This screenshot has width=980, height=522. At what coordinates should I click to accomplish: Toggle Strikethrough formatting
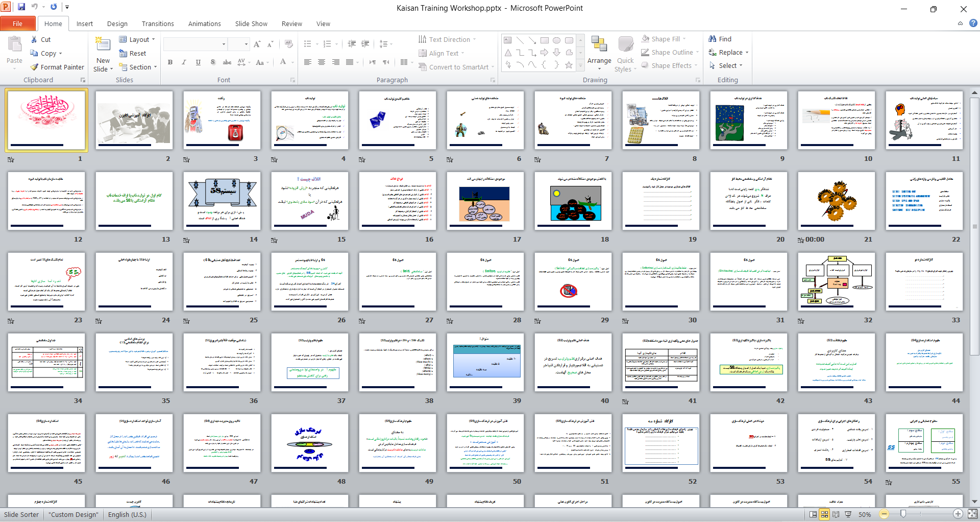[x=227, y=62]
